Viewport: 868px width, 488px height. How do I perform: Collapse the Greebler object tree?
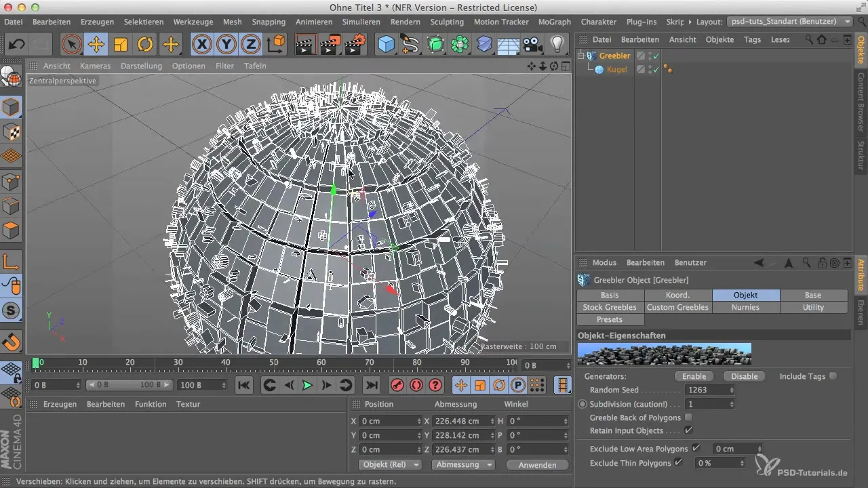(x=581, y=56)
